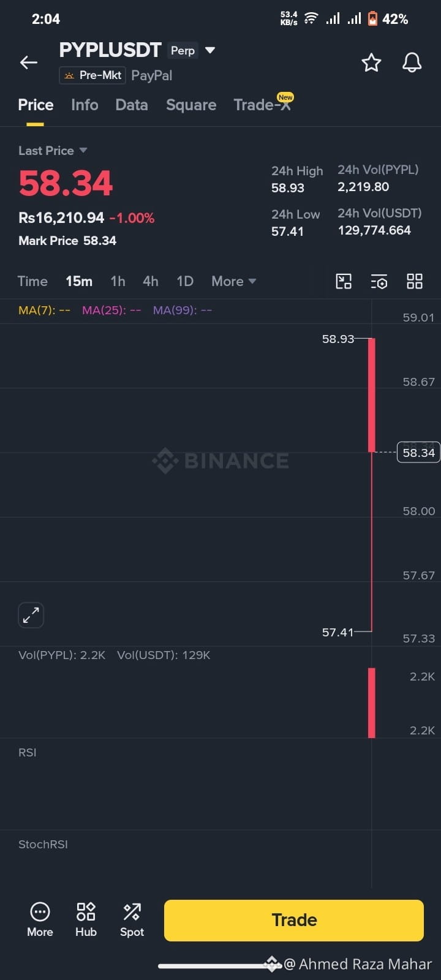Open price alert bell icon

coord(412,62)
